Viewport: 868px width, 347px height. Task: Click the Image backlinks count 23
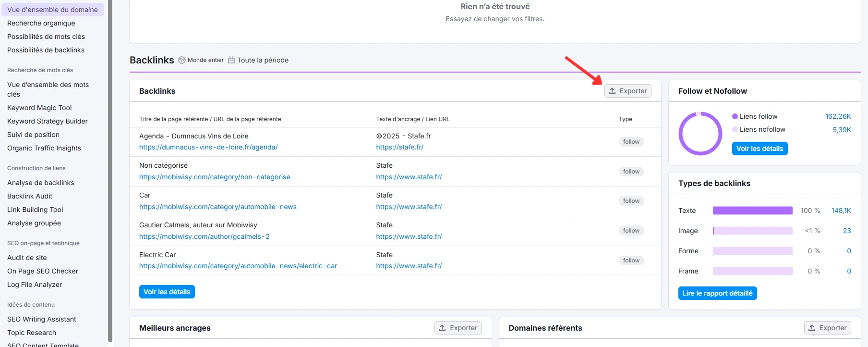[x=847, y=231]
